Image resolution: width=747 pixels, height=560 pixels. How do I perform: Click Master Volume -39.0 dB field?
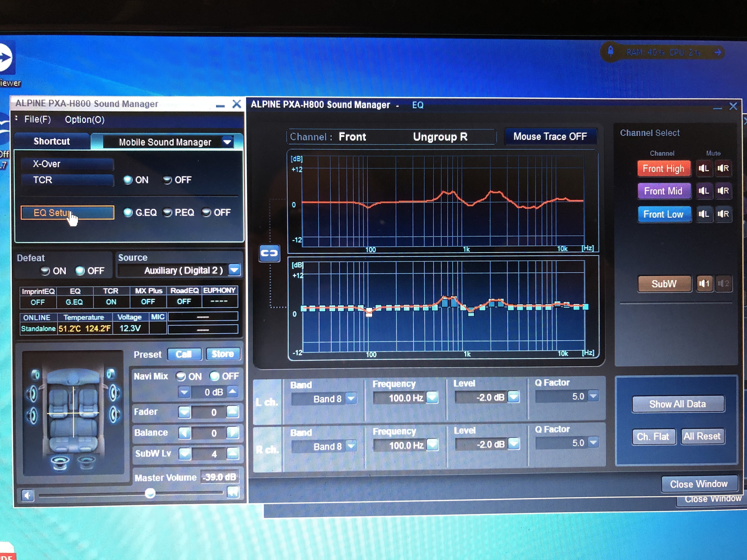(x=220, y=477)
